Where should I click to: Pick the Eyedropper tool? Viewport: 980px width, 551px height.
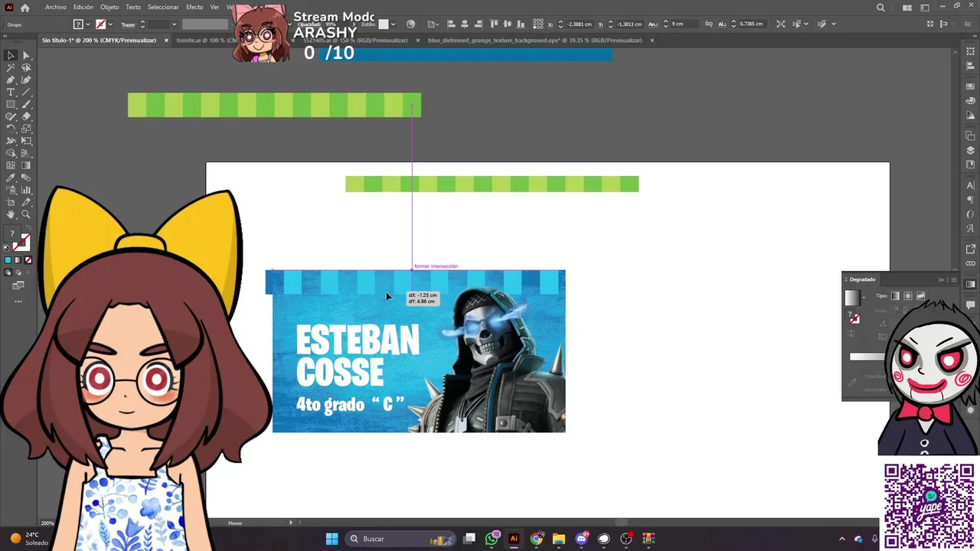pyautogui.click(x=11, y=178)
